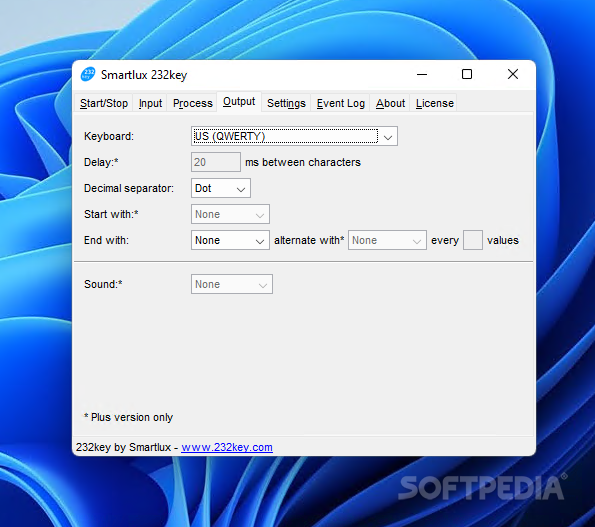Image resolution: width=595 pixels, height=527 pixels.
Task: Maximize the Smartlux 232key window
Action: click(x=467, y=74)
